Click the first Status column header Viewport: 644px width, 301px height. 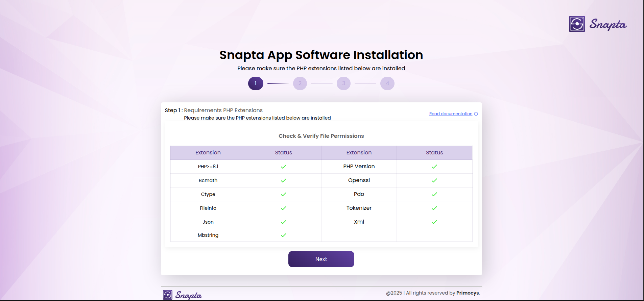click(284, 153)
